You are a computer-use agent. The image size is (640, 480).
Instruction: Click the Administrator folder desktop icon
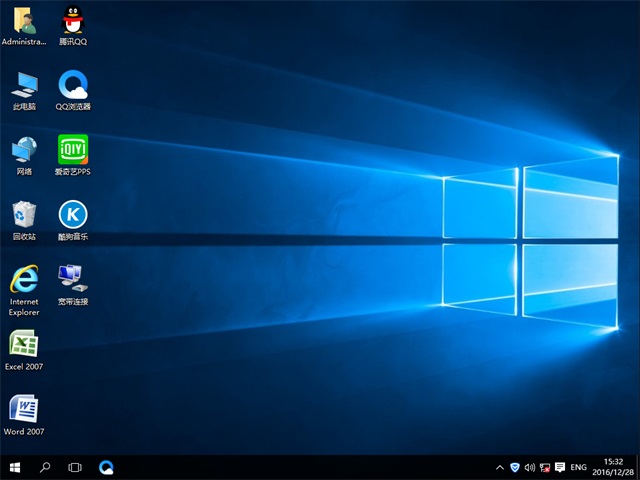pos(24,21)
